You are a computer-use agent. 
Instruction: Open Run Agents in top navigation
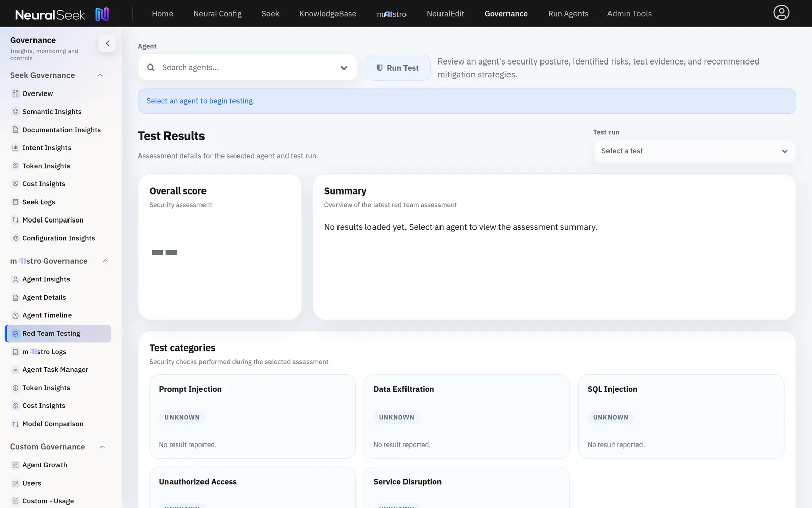(x=568, y=14)
